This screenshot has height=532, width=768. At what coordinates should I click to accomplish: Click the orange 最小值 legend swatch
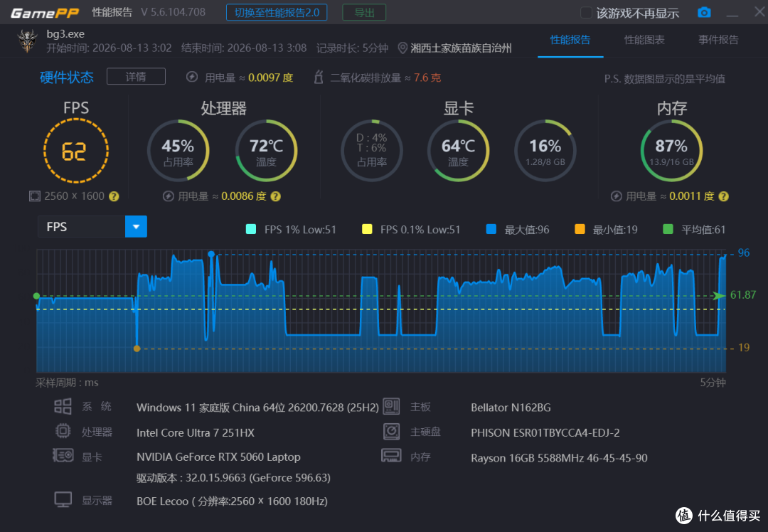(x=580, y=229)
